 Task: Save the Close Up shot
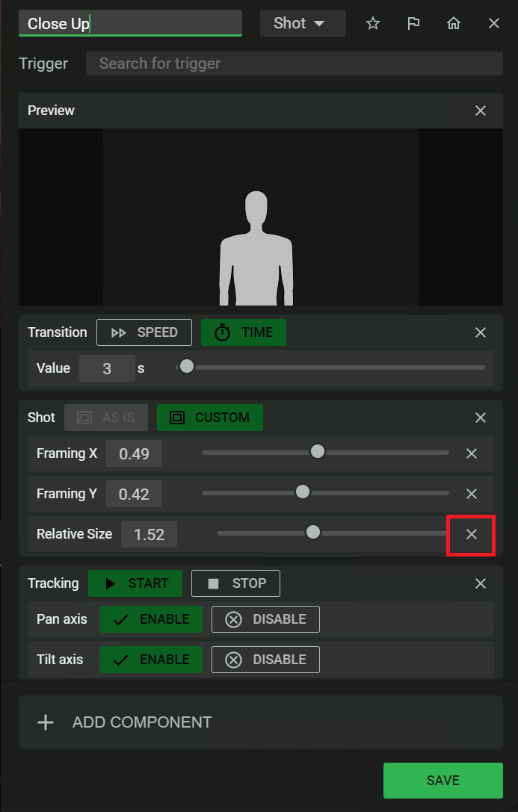[x=443, y=781]
